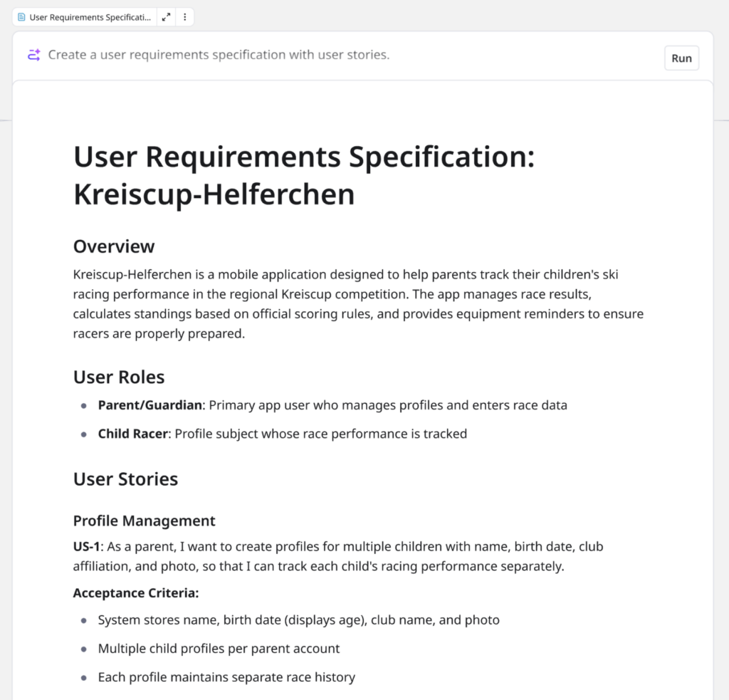Open the three-dot more options menu

point(185,17)
